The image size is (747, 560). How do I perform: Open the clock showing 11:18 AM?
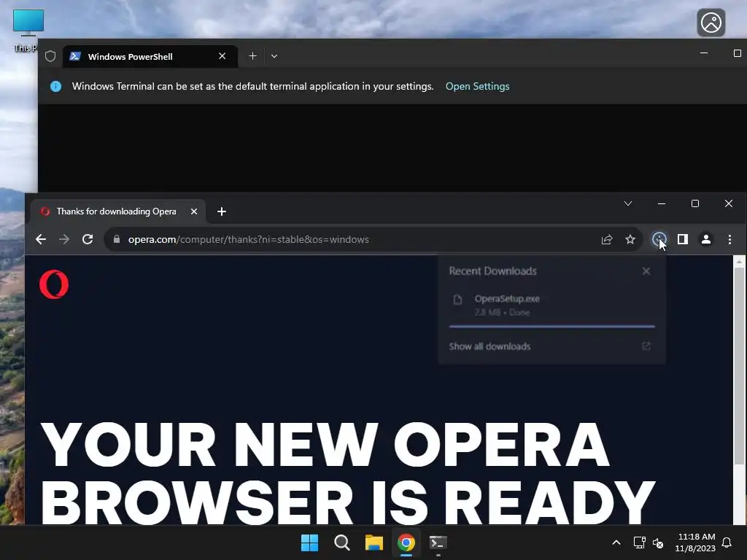click(695, 542)
